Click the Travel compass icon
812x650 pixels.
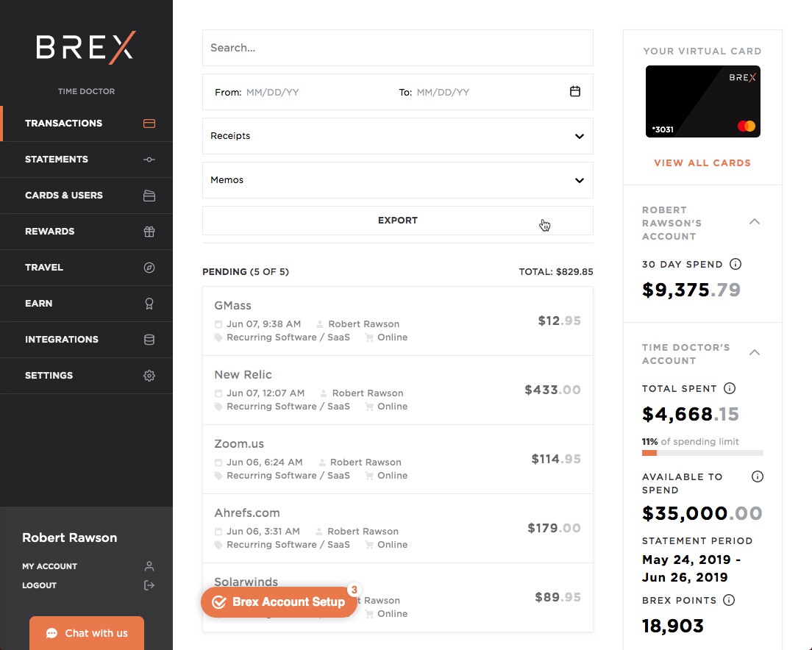coord(149,267)
